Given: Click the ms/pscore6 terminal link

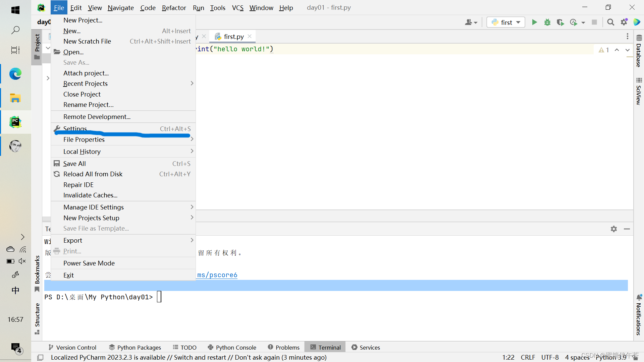Looking at the screenshot, I should click(x=217, y=275).
